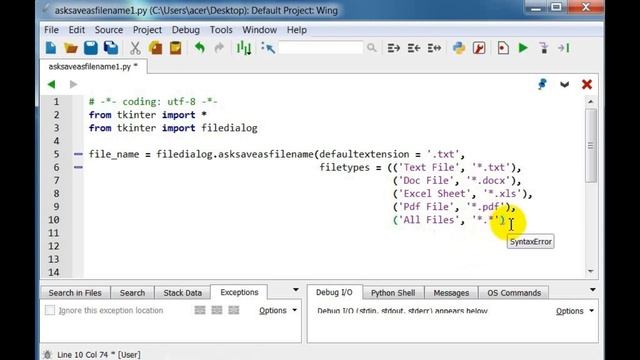Click scrollbar down arrow in editor

click(x=591, y=271)
